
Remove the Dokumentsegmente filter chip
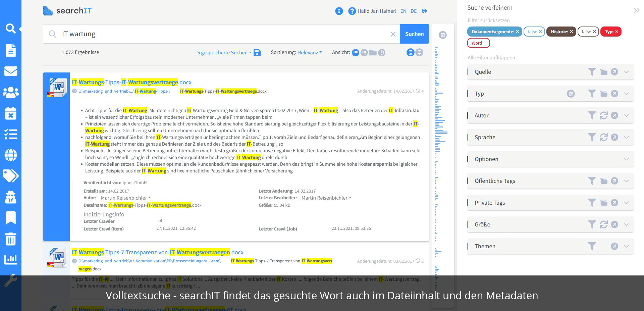[x=518, y=32]
